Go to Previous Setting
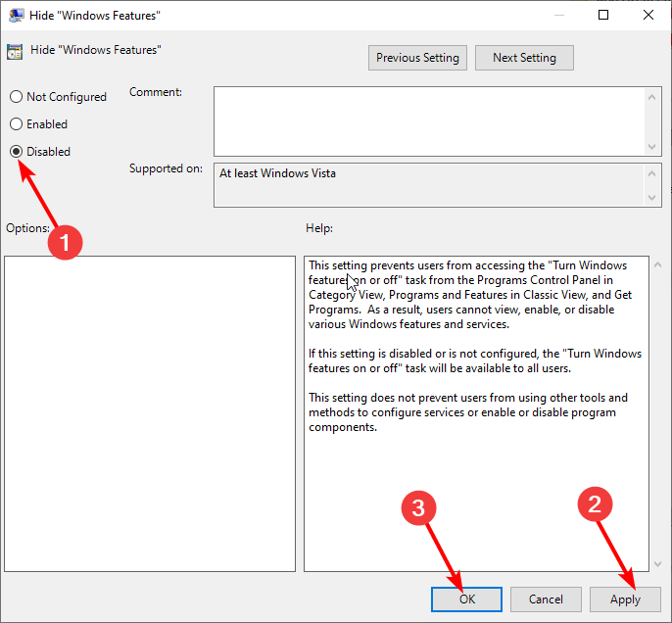 pyautogui.click(x=417, y=58)
